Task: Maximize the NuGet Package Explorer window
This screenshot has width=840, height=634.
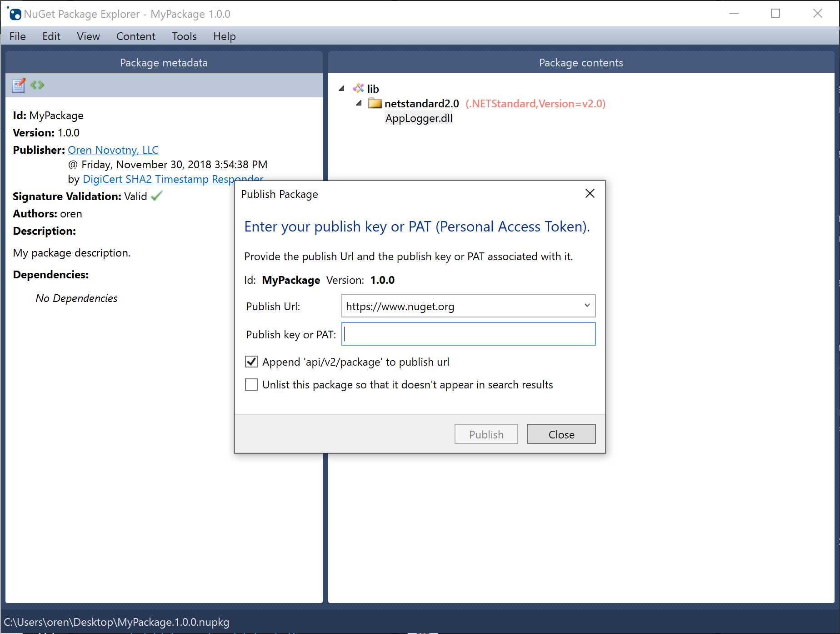Action: pos(775,14)
